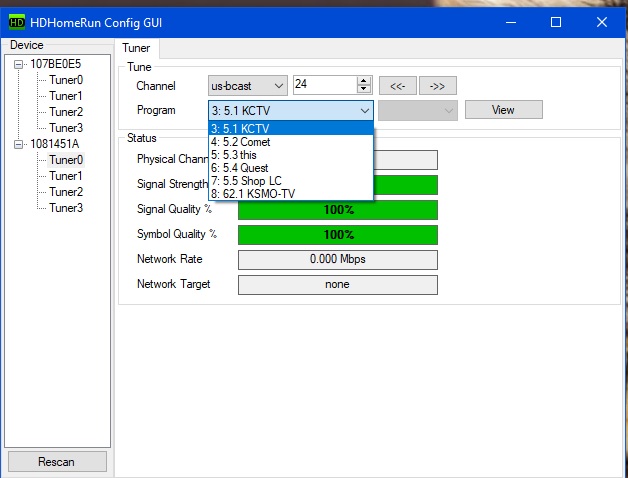Click the Rescan button
This screenshot has width=628, height=478.
click(x=57, y=462)
